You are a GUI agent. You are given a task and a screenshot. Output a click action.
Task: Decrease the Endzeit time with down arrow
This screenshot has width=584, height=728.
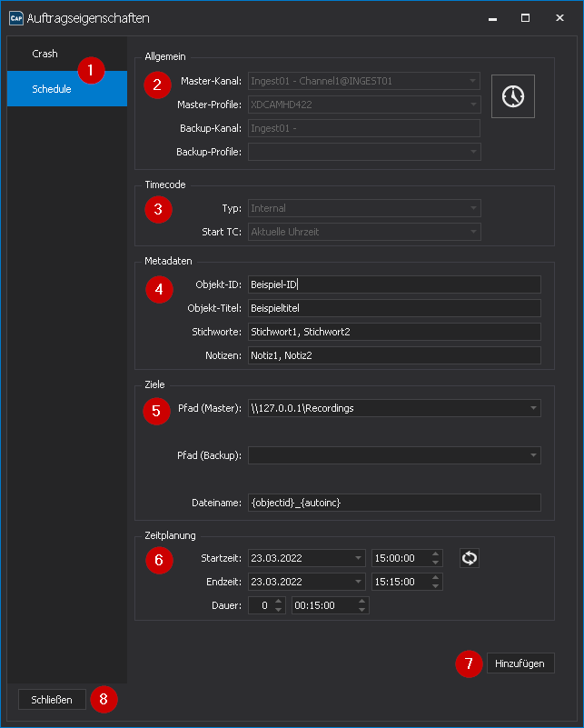[x=435, y=586]
